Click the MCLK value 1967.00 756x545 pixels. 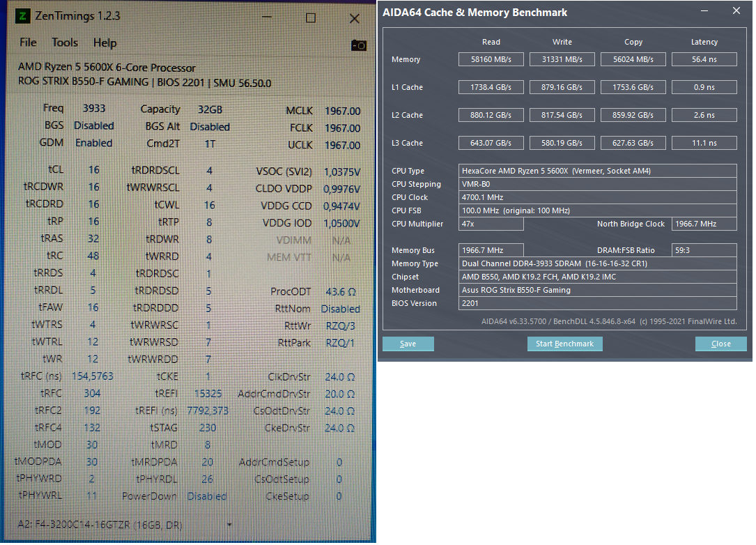pyautogui.click(x=342, y=111)
